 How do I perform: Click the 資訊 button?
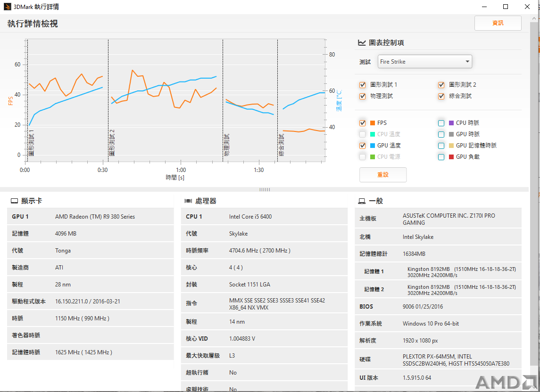point(498,23)
